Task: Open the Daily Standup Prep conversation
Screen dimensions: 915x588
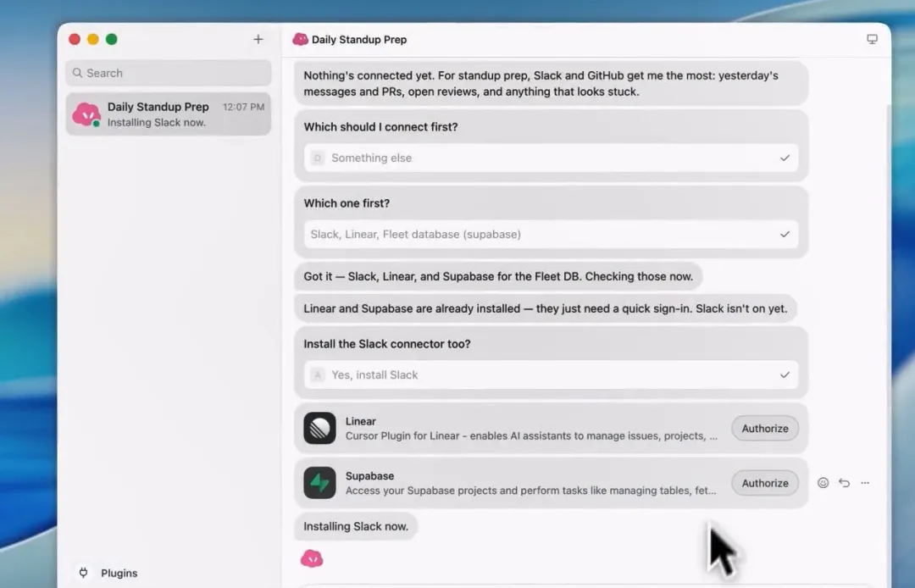Action: click(168, 114)
